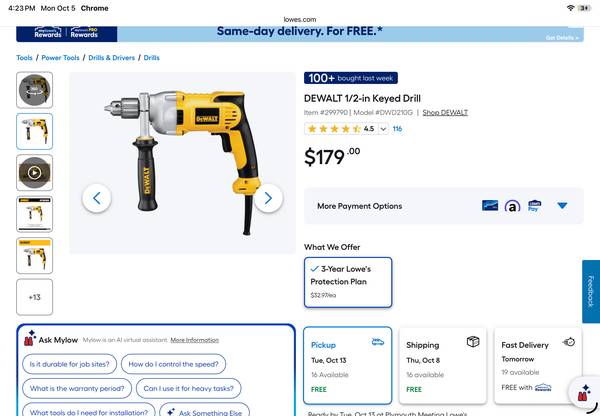Image resolution: width=600 pixels, height=416 pixels.
Task: Ask 'Can I use it for heavy tasks?'
Action: pos(188,388)
